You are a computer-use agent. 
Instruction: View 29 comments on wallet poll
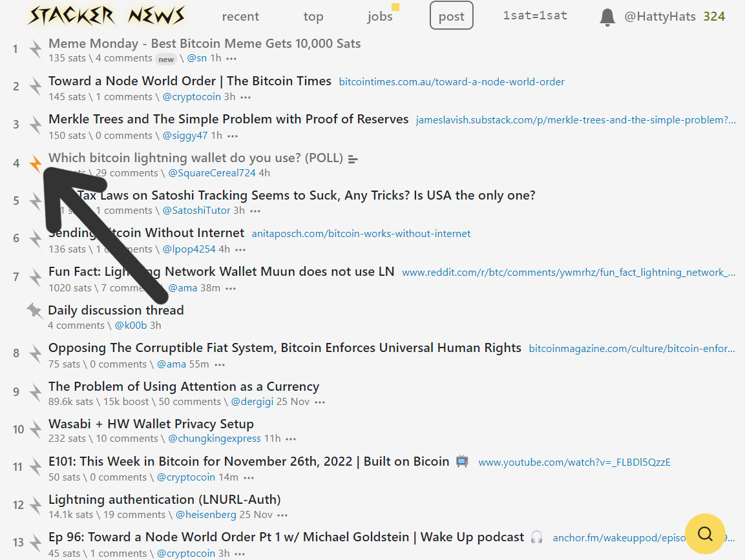click(127, 173)
